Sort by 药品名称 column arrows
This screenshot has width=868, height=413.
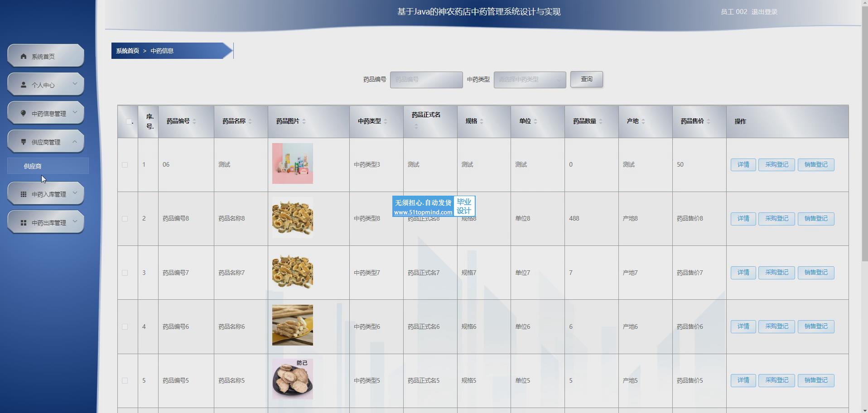[250, 121]
